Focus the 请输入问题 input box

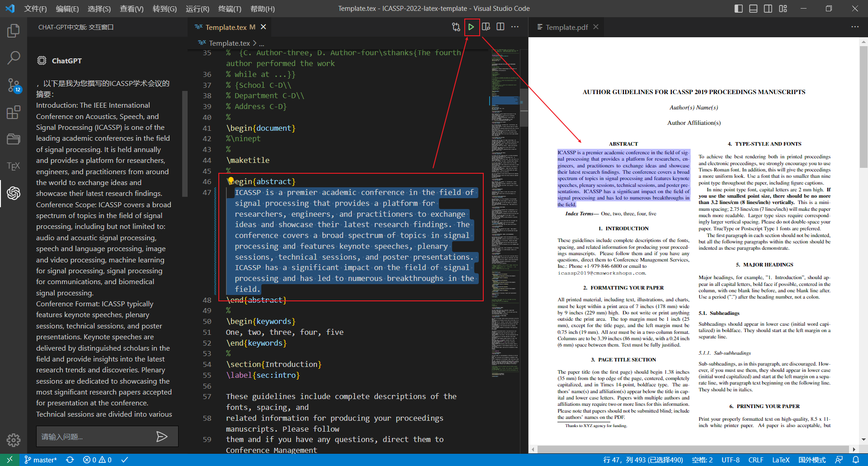pyautogui.click(x=95, y=437)
